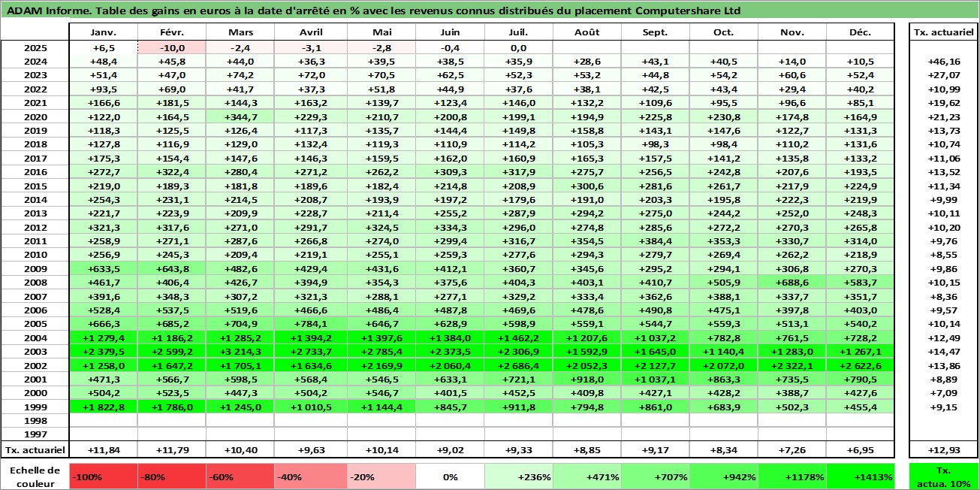The image size is (980, 490).
Task: Click the 1997 row label
Action: [35, 434]
